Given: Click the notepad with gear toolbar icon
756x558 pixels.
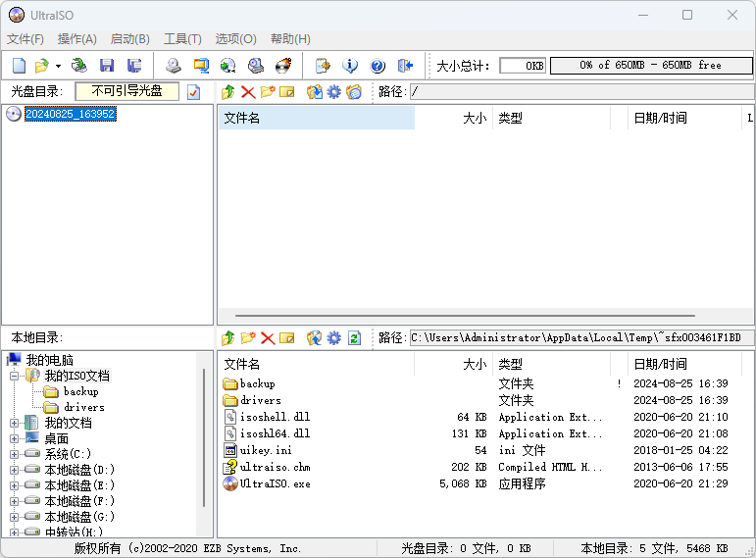Looking at the screenshot, I should [323, 65].
